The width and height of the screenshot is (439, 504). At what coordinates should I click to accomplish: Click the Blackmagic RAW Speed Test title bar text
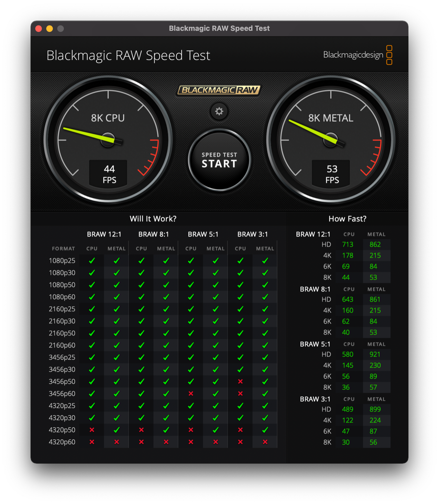tap(219, 28)
